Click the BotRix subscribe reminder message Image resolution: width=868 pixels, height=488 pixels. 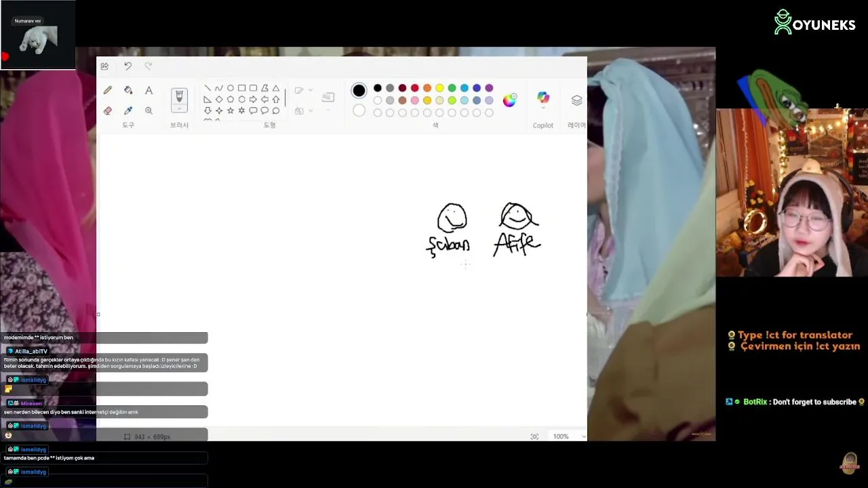pyautogui.click(x=795, y=402)
